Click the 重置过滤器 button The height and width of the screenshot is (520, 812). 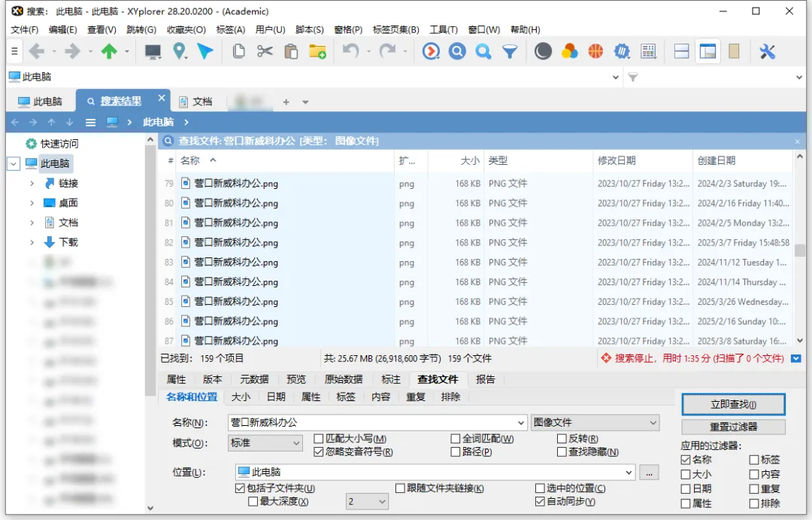pyautogui.click(x=733, y=427)
